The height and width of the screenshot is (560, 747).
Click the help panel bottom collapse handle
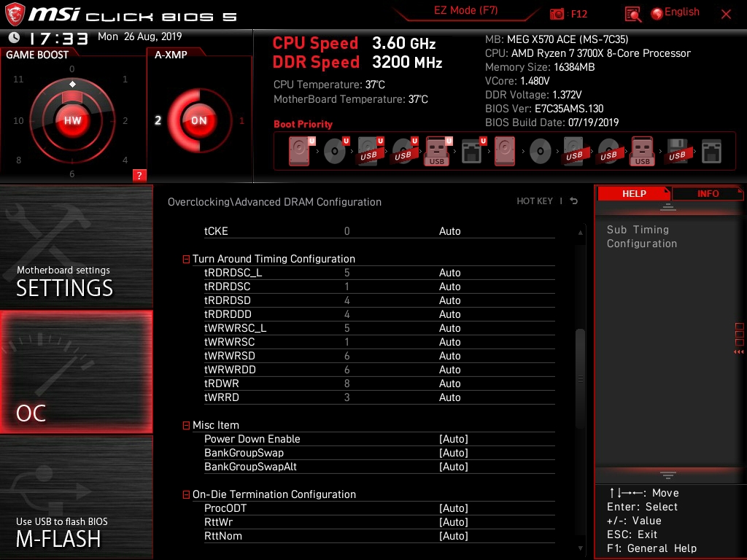[668, 475]
